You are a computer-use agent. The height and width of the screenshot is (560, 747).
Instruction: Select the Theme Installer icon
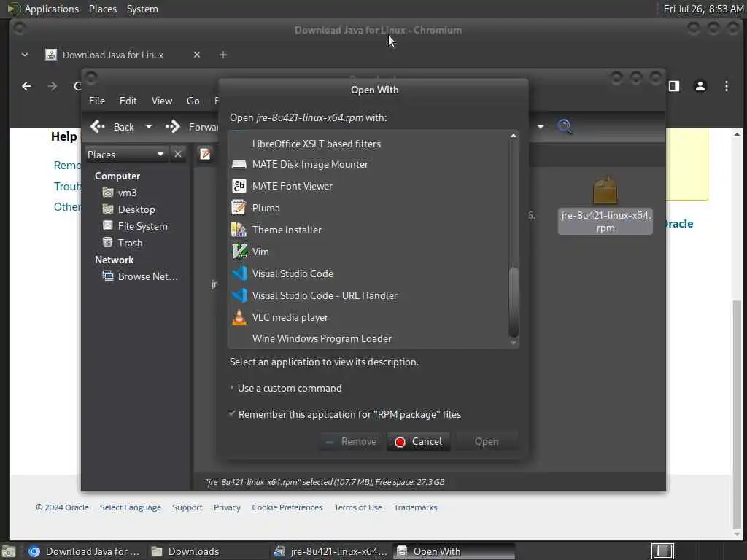(x=239, y=230)
